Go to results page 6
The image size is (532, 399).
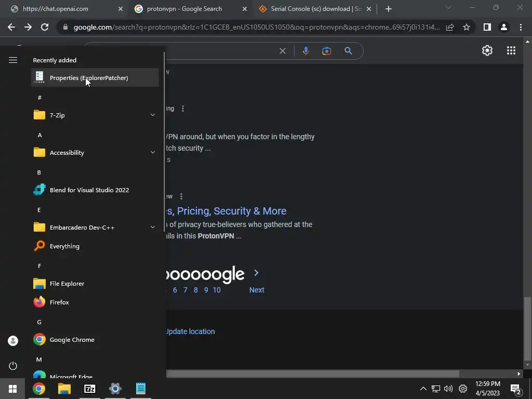(x=175, y=290)
